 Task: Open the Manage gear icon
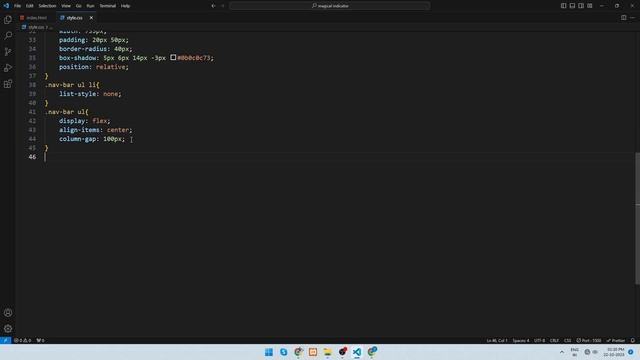click(8, 329)
